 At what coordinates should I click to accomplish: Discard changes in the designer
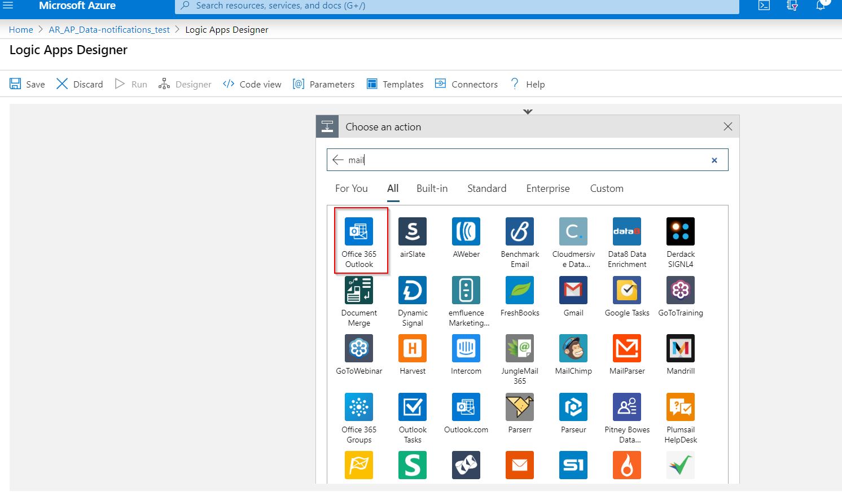80,84
